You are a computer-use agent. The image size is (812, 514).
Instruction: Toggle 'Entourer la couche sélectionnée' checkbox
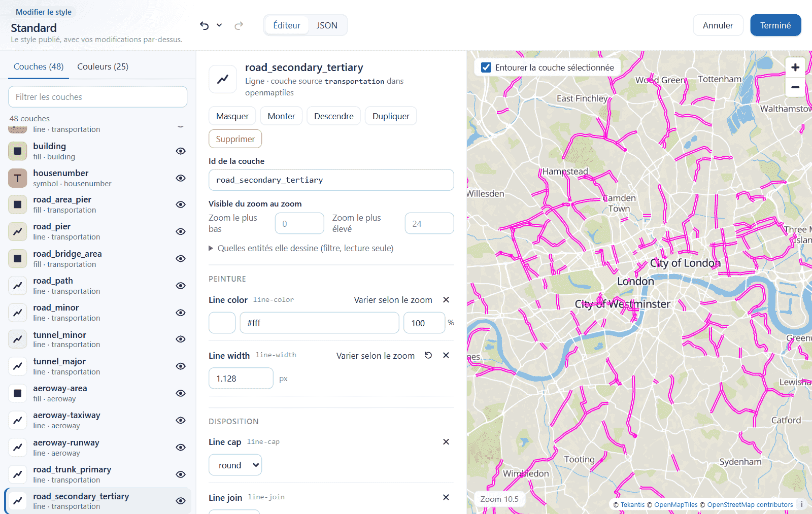pos(486,67)
